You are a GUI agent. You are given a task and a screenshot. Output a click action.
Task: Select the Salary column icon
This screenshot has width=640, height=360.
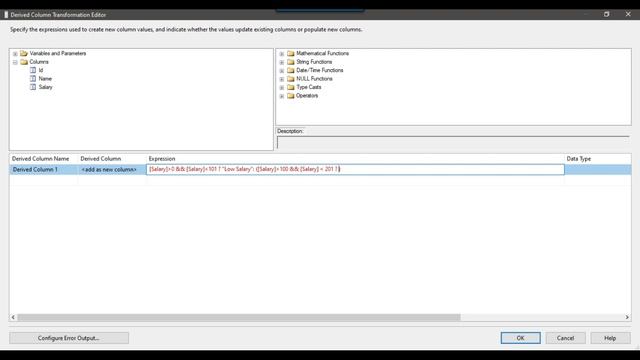33,87
